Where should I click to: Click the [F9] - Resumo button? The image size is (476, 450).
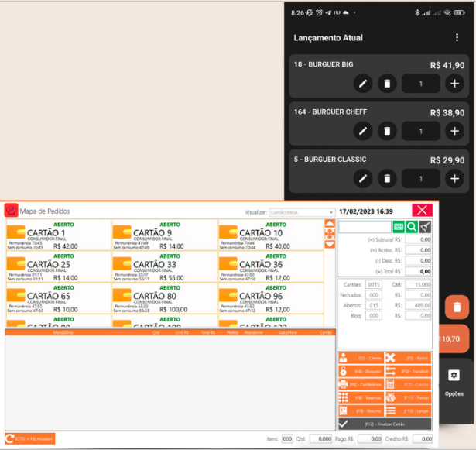coord(361,410)
